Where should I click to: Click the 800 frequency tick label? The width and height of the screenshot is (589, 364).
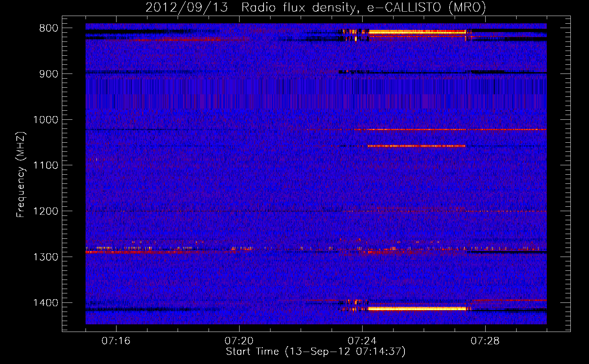49,28
